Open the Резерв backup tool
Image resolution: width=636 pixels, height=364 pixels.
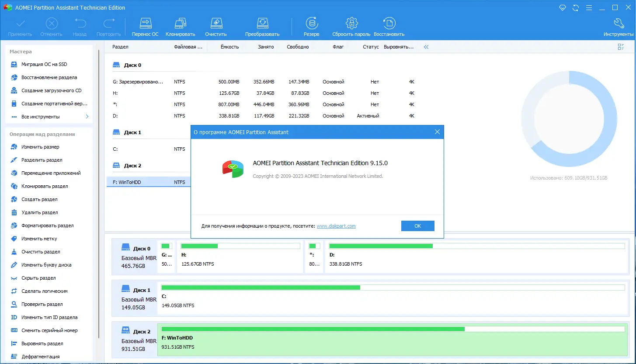coord(311,25)
